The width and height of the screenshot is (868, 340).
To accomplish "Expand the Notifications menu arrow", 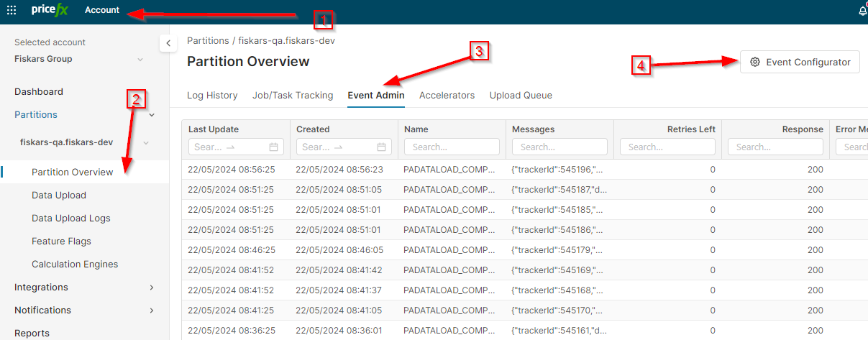I will point(151,311).
